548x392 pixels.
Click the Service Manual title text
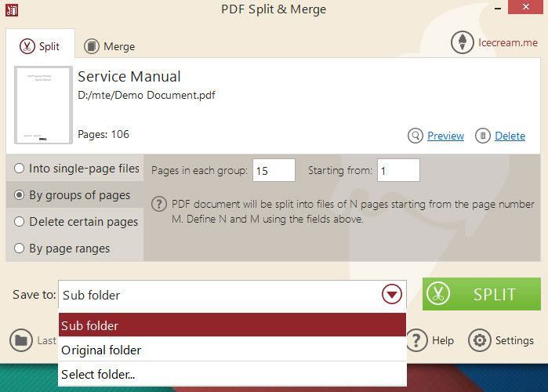[x=129, y=77]
